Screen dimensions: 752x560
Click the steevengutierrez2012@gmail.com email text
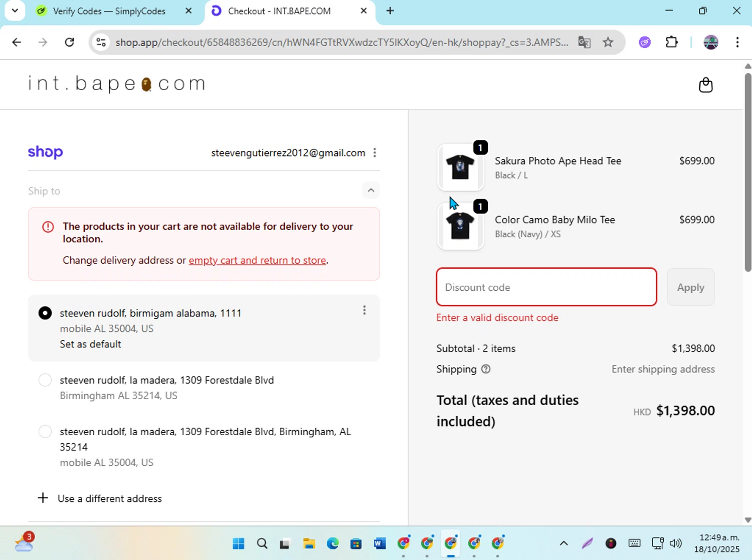pos(288,153)
